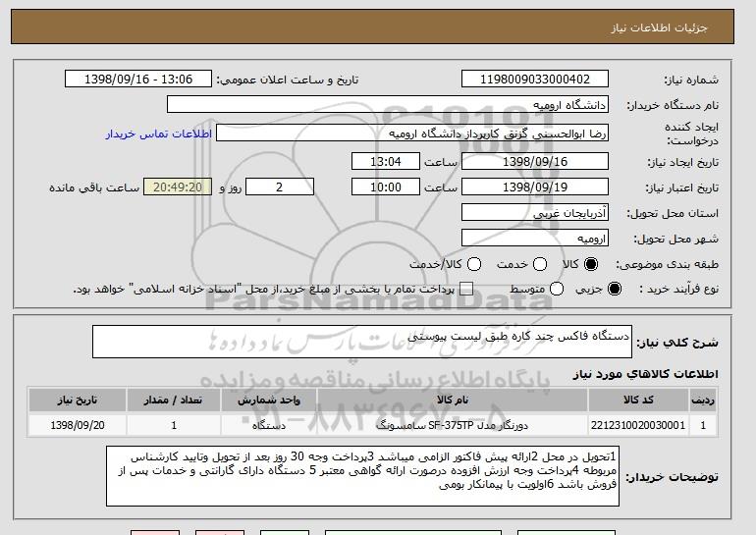756x535 pixels.
Task: Click the اطلاعات کالاهای مورد نیاز heading
Action: coord(646,374)
